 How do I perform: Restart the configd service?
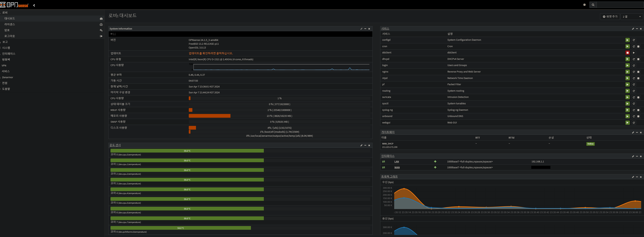pos(634,40)
